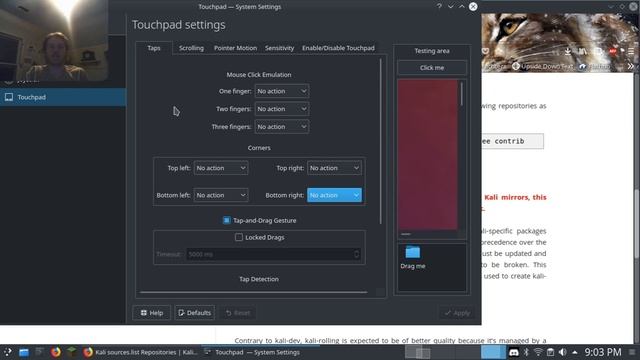
Task: Click the webcam overlay thumbnail
Action: [x=54, y=40]
